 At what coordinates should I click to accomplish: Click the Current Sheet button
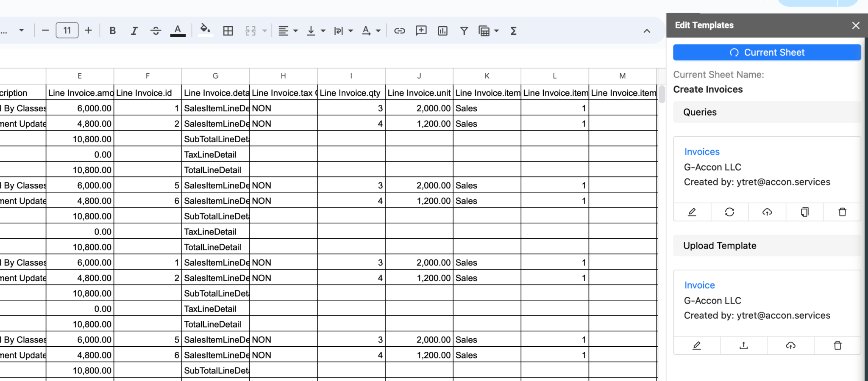tap(767, 52)
